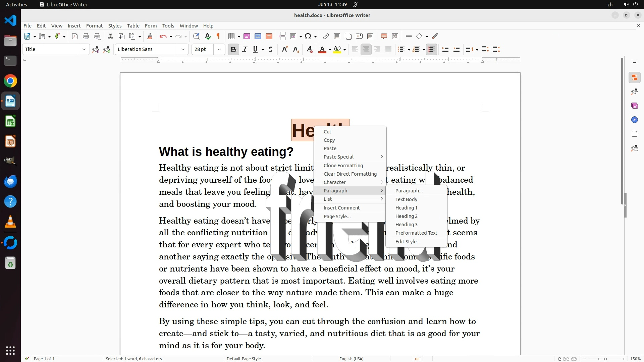
Task: Click Edit Style... in the submenu
Action: click(x=408, y=242)
